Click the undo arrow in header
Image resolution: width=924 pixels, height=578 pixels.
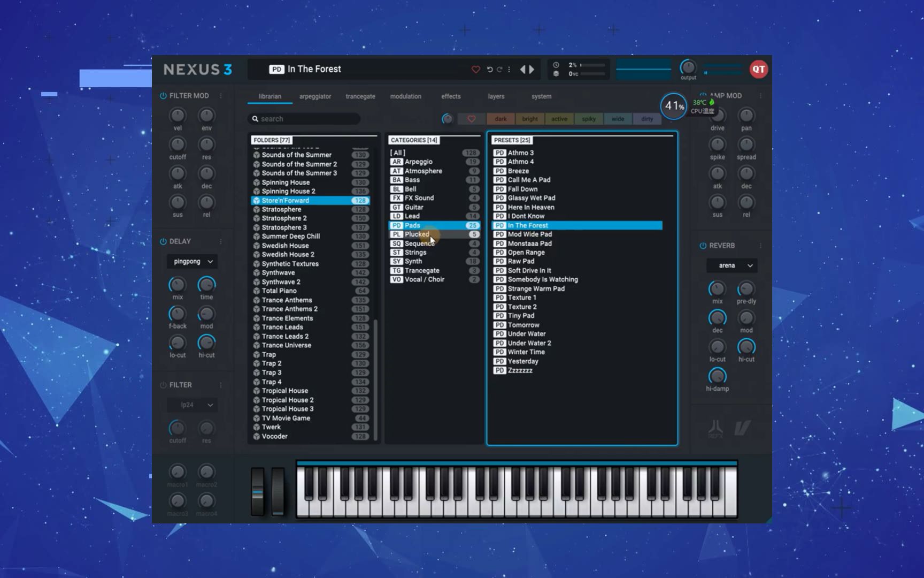point(489,70)
